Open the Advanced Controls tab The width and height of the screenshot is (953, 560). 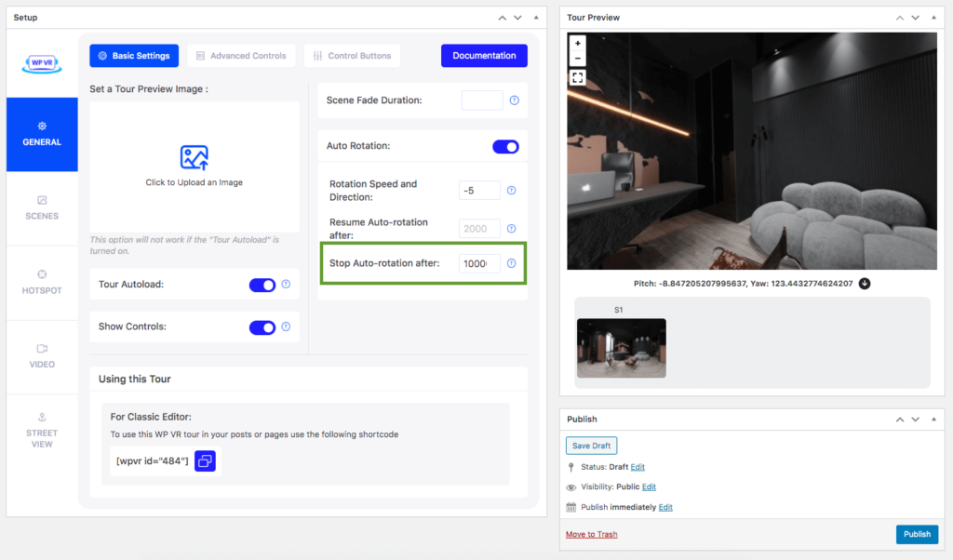241,55
